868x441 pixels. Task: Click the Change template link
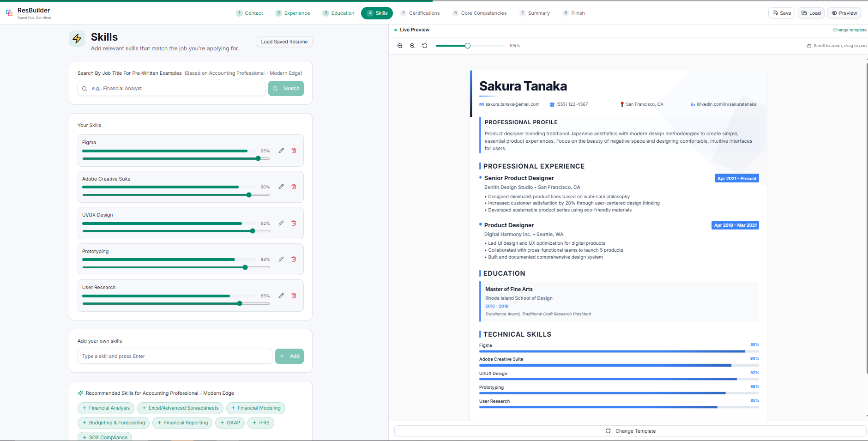[850, 30]
